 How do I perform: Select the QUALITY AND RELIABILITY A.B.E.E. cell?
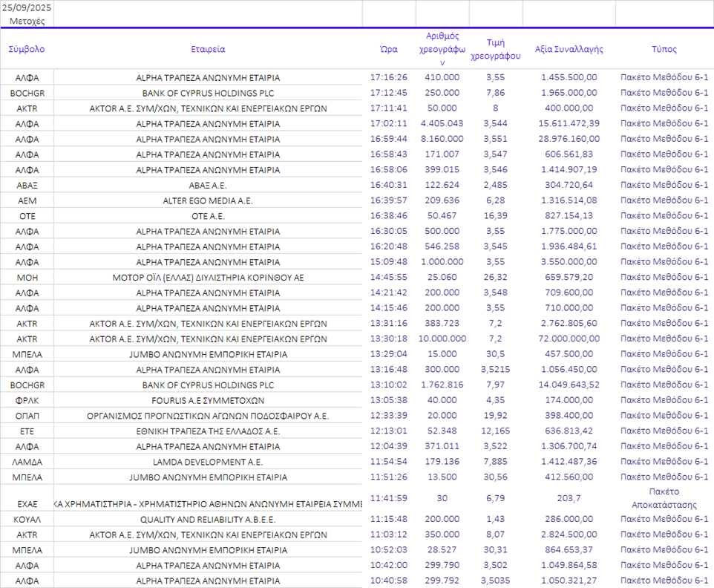208,519
